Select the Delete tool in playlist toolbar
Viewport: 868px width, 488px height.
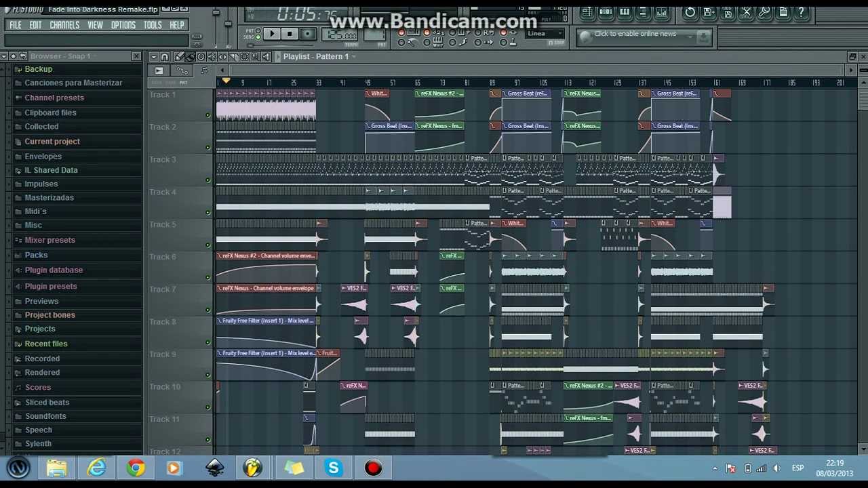[x=201, y=56]
